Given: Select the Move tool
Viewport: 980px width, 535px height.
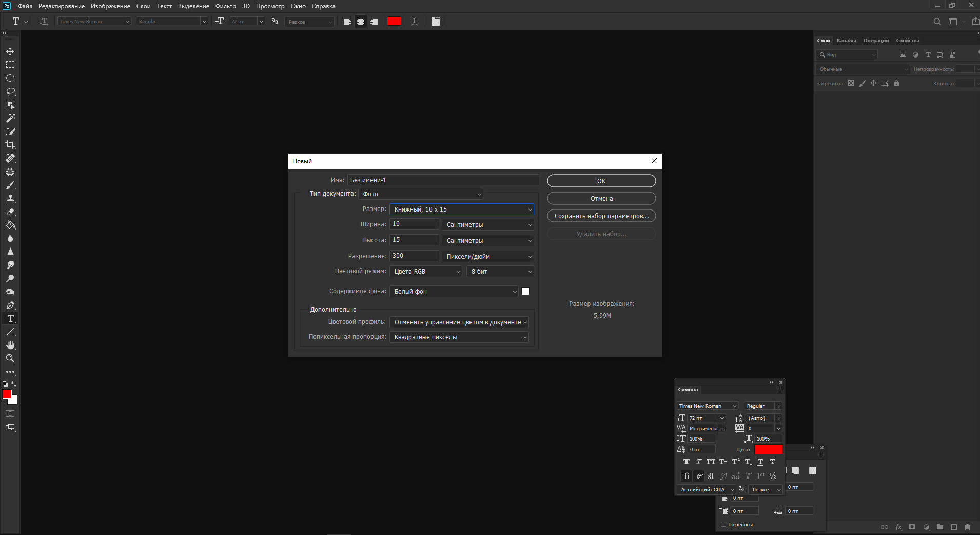Looking at the screenshot, I should click(x=10, y=52).
